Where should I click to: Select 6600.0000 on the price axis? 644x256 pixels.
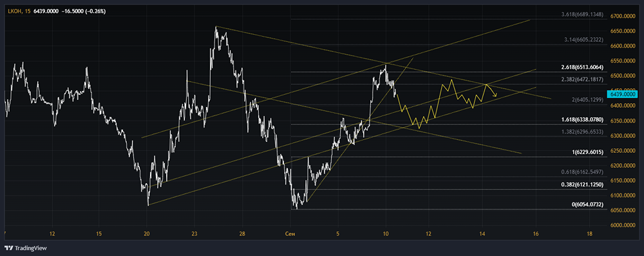coord(623,46)
